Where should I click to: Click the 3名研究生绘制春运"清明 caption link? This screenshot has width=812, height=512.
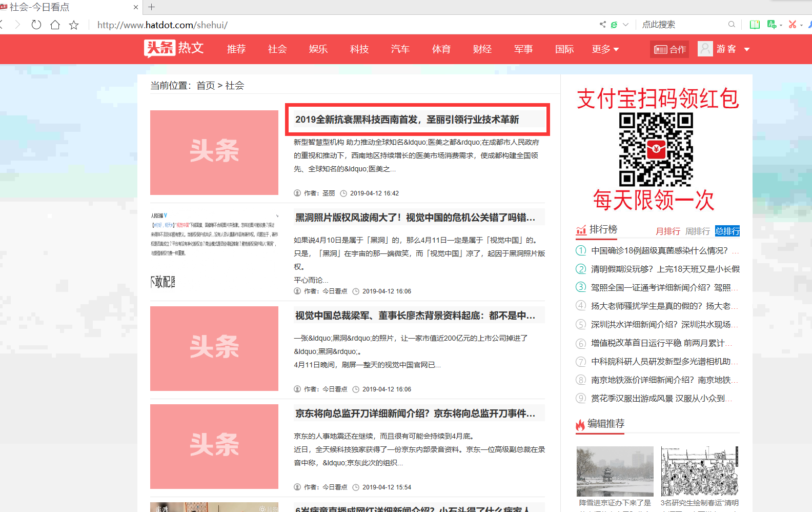tap(700, 503)
